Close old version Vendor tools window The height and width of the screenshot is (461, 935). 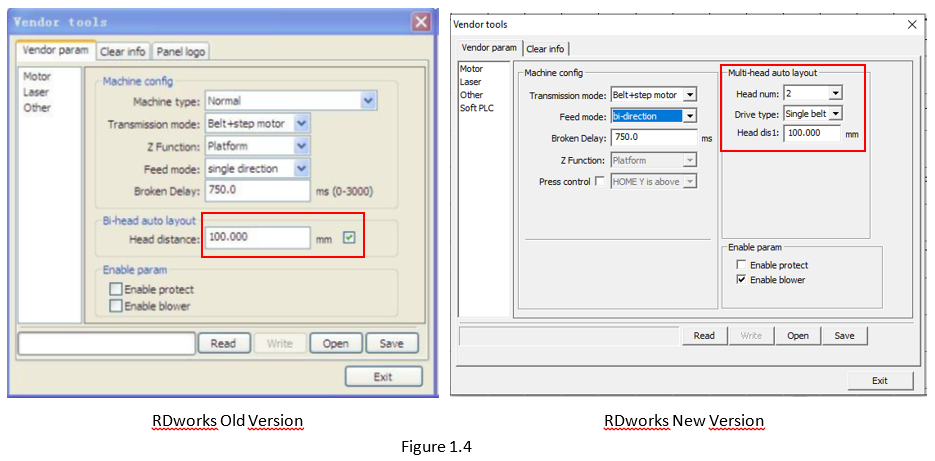tap(421, 23)
